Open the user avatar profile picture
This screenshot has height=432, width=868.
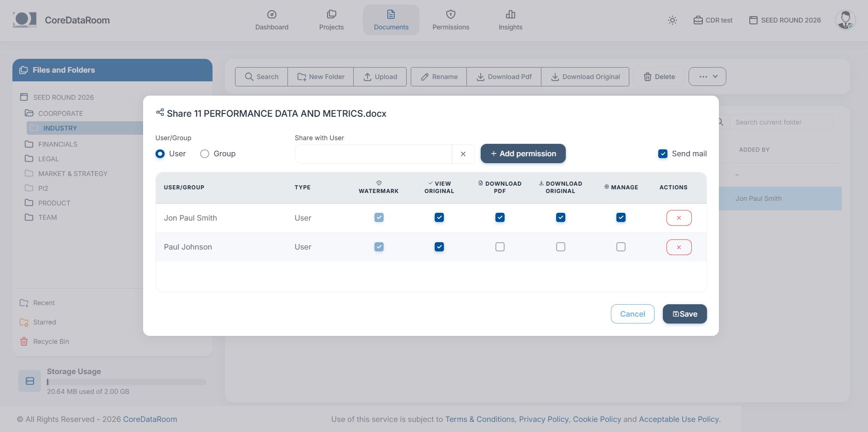tap(845, 20)
